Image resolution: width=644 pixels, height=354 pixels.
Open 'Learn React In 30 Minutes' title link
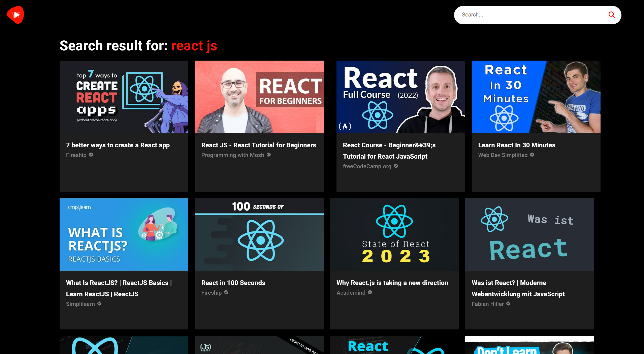pos(516,145)
